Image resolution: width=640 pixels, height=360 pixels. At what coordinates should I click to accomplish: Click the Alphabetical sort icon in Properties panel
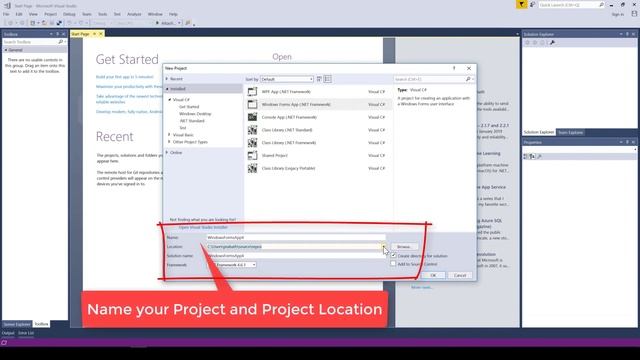[533, 157]
